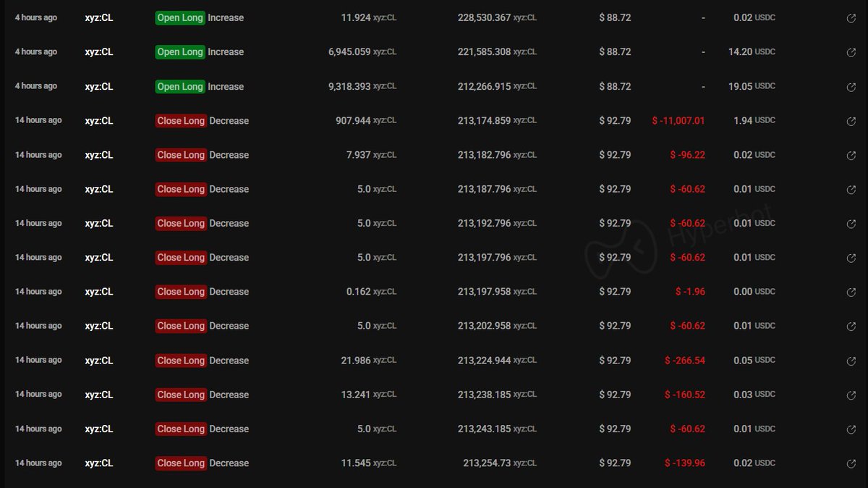
Task: Open external link icon for the 213,243.185 position row
Action: 851,429
